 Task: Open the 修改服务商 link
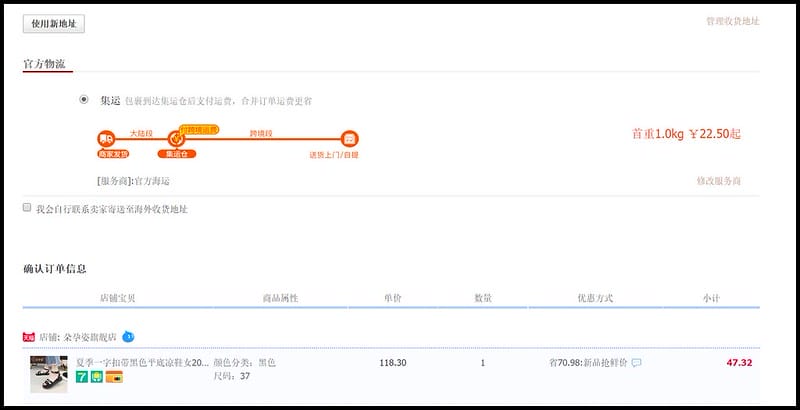[719, 181]
